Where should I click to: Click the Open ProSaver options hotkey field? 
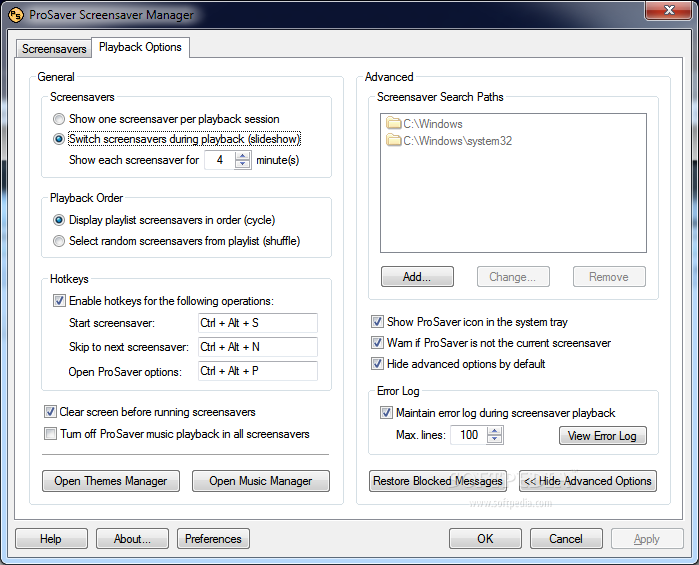tap(258, 371)
